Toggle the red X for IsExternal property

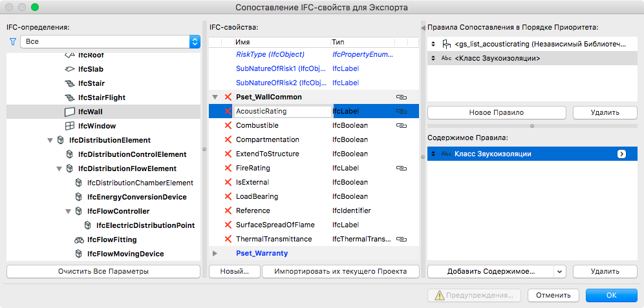pos(228,182)
